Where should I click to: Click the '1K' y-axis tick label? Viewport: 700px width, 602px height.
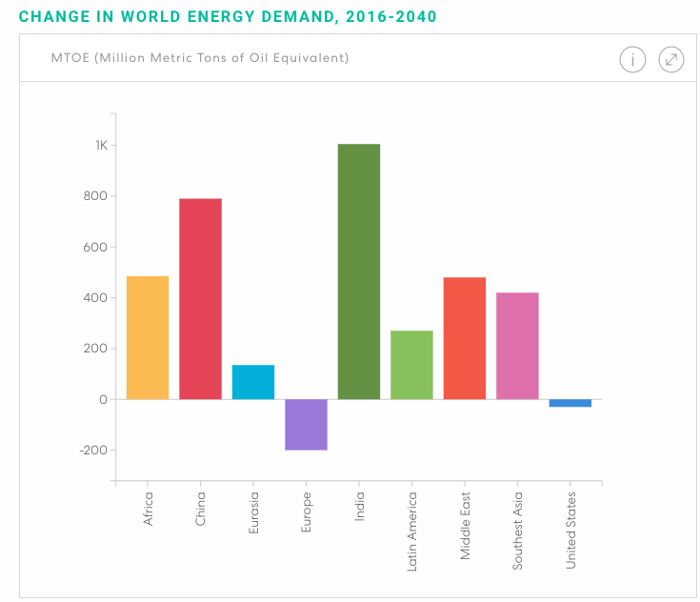(100, 146)
